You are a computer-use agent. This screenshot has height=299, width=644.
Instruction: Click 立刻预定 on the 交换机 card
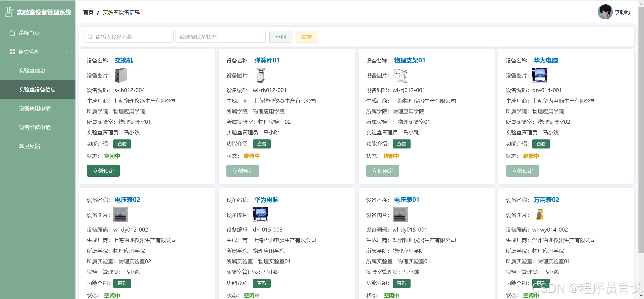103,170
